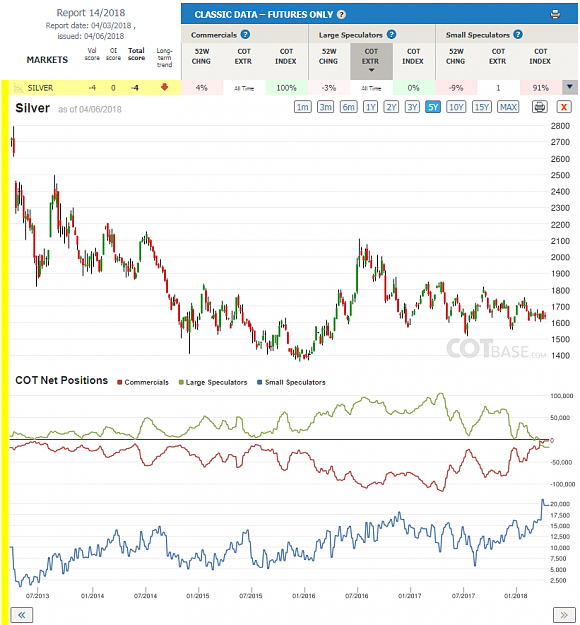The width and height of the screenshot is (580, 625).
Task: Go to the next period with the double-right arrow
Action: tap(564, 615)
